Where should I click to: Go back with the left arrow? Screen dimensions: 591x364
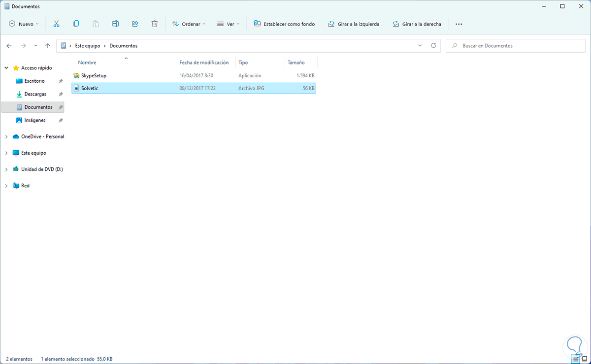point(9,46)
